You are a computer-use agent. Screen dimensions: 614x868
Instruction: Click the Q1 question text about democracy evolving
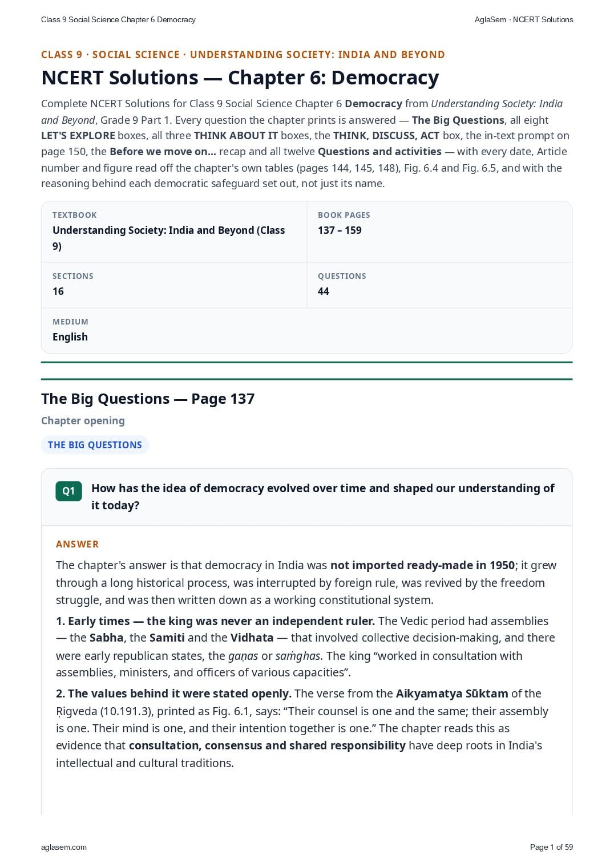[x=323, y=497]
